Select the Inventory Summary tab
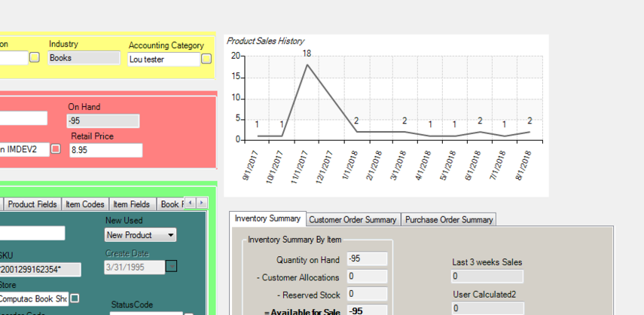644x315 pixels. 268,219
